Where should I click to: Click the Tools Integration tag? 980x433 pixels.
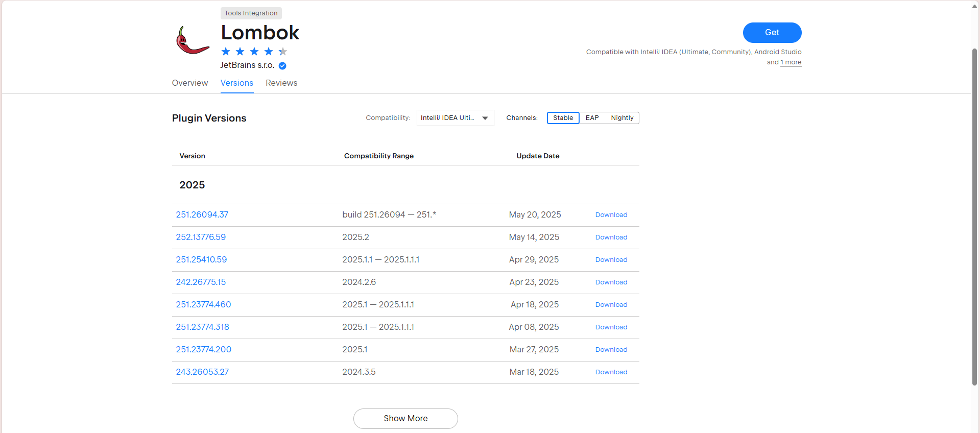251,13
